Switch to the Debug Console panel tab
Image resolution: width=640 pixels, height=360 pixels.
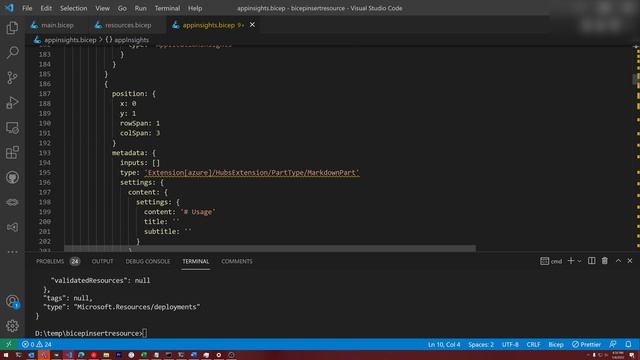click(x=148, y=261)
